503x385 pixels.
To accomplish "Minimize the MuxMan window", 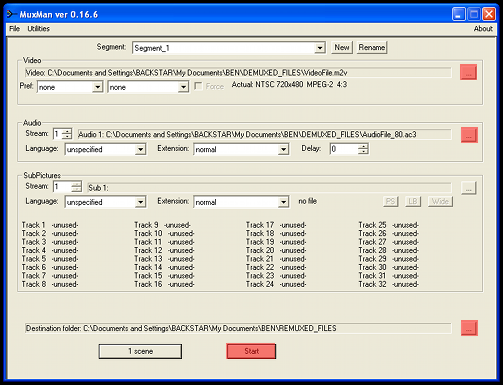I will click(x=459, y=14).
